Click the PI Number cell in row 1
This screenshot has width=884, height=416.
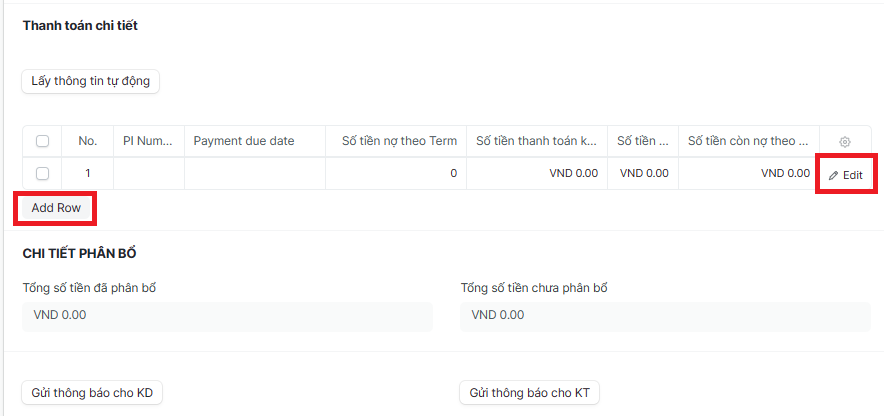148,174
